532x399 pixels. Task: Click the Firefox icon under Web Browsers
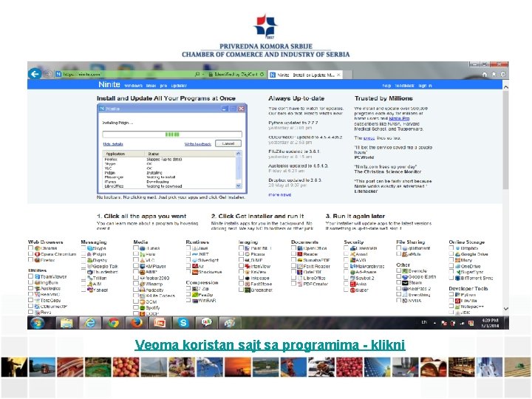click(38, 260)
